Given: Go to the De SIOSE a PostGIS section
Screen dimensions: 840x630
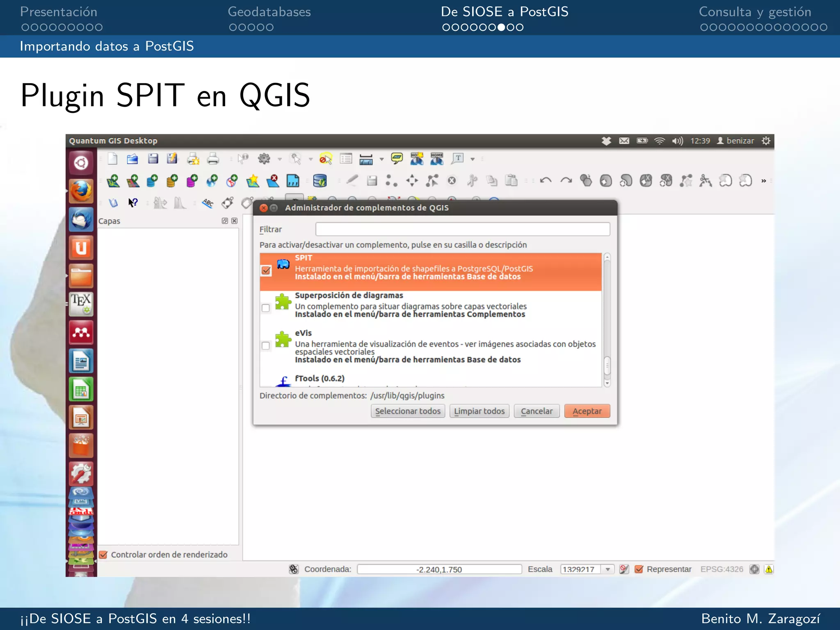Looking at the screenshot, I should tap(504, 12).
